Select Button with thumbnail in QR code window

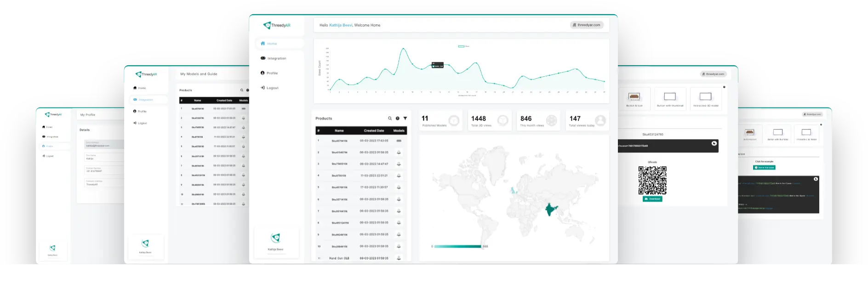(x=670, y=99)
